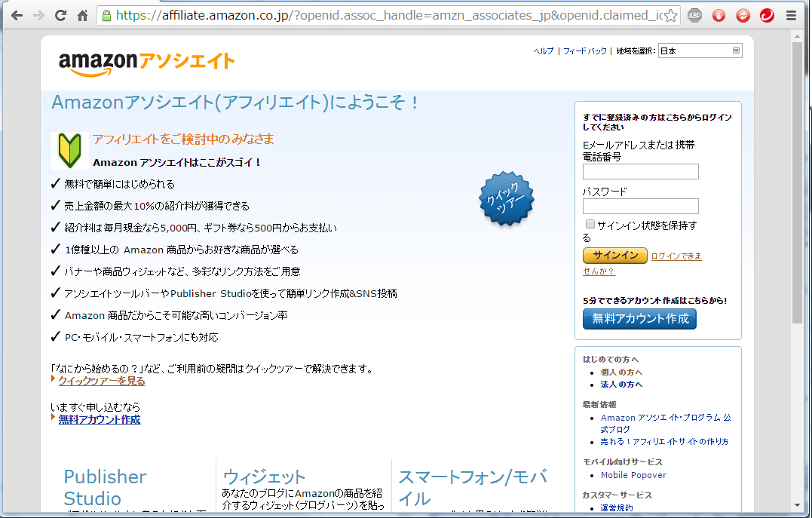Click the orange アフィリエイトをご検討中のみなさま heading
The width and height of the screenshot is (812, 518).
tap(183, 139)
